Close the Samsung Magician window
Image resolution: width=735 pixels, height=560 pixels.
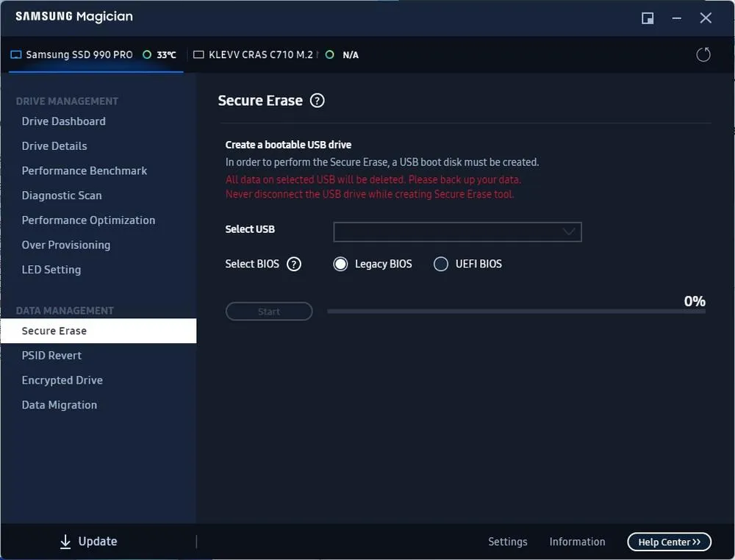click(706, 18)
